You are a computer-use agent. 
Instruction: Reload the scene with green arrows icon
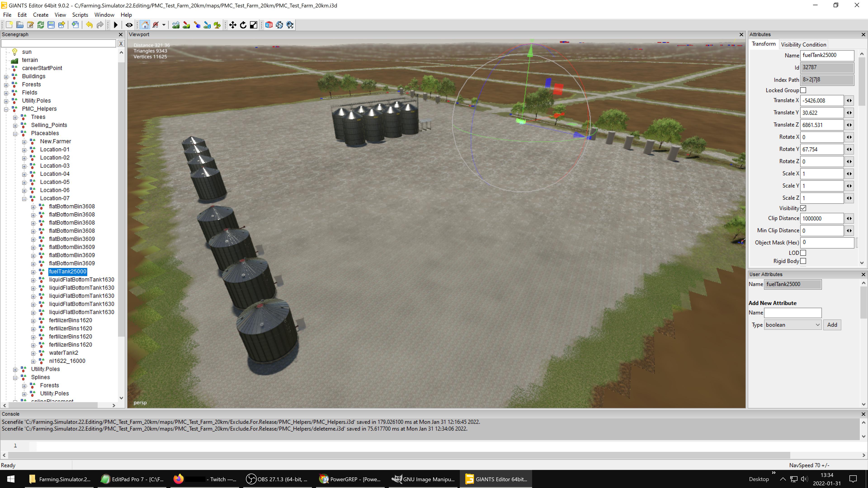coord(41,25)
